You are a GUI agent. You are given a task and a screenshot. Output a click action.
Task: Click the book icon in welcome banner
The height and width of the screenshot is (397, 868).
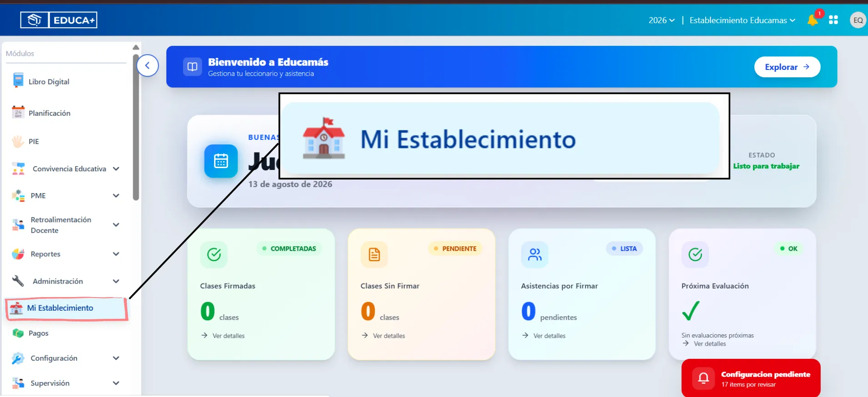192,67
